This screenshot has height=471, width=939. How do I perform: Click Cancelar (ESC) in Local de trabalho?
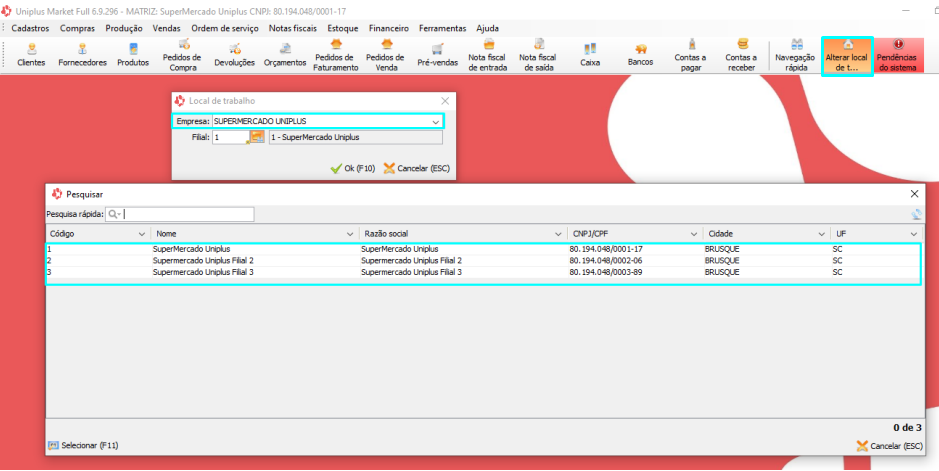tap(417, 169)
